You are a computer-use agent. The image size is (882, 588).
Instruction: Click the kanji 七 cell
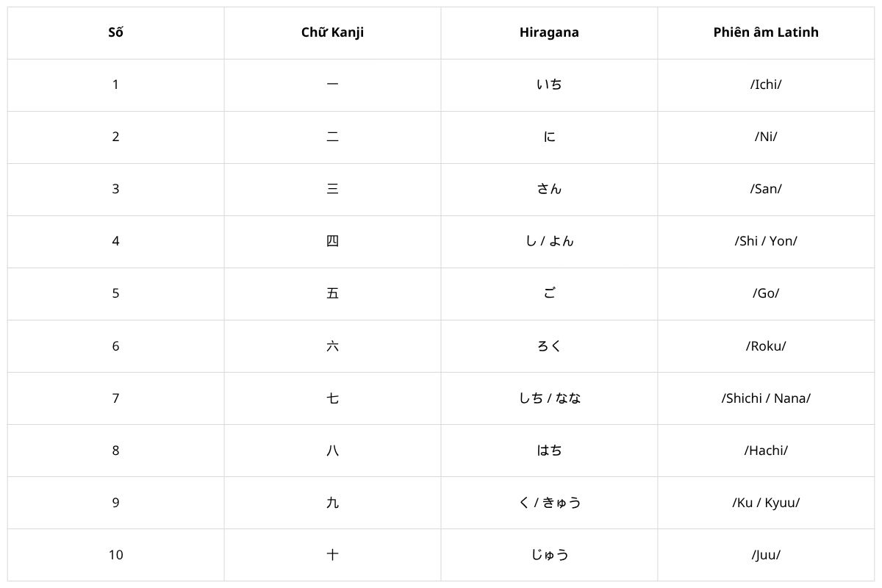tap(332, 398)
